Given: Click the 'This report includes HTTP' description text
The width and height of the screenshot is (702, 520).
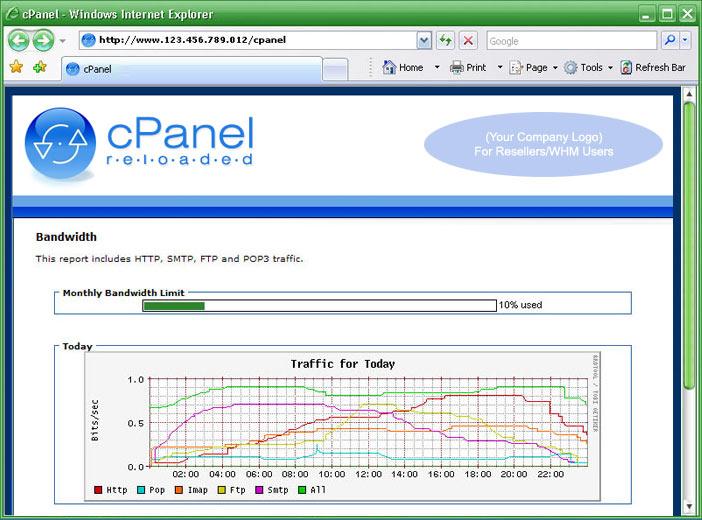Looking at the screenshot, I should [x=169, y=259].
